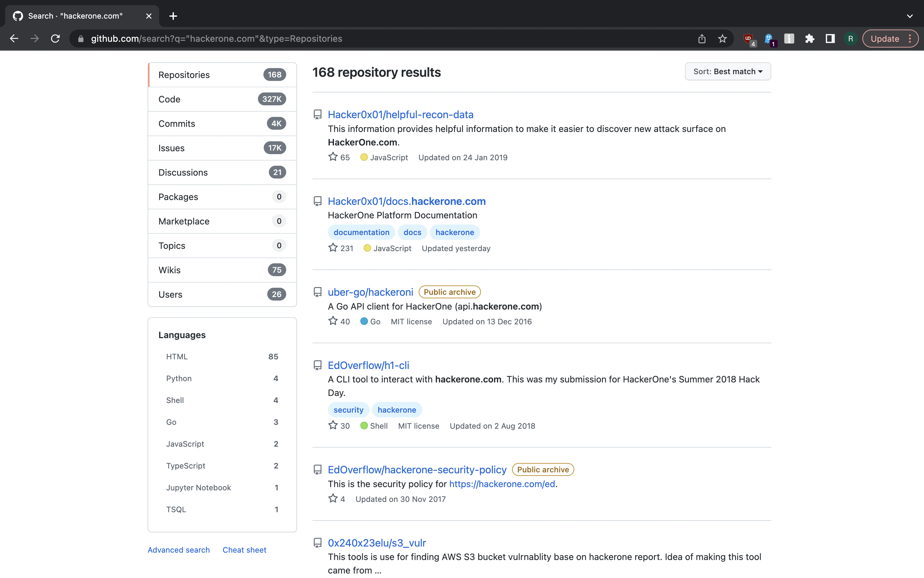Bookmark this page with the star icon
Image resolution: width=924 pixels, height=578 pixels.
(x=723, y=39)
